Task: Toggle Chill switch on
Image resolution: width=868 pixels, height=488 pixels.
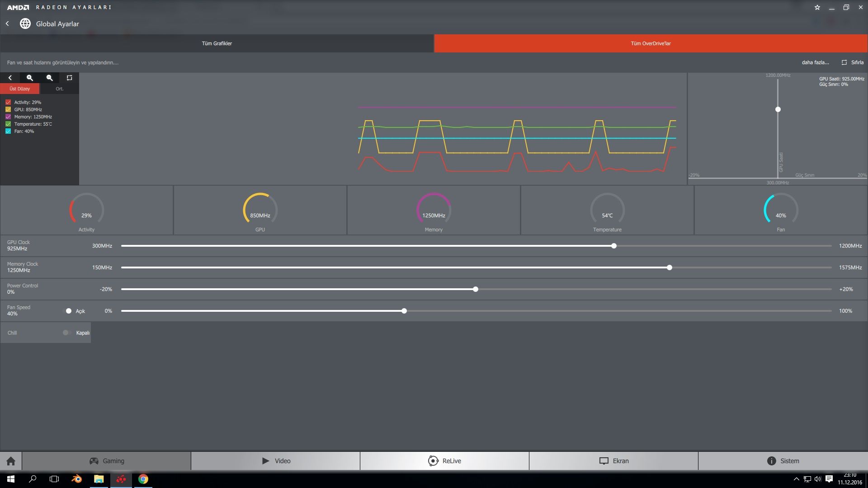Action: coord(67,333)
